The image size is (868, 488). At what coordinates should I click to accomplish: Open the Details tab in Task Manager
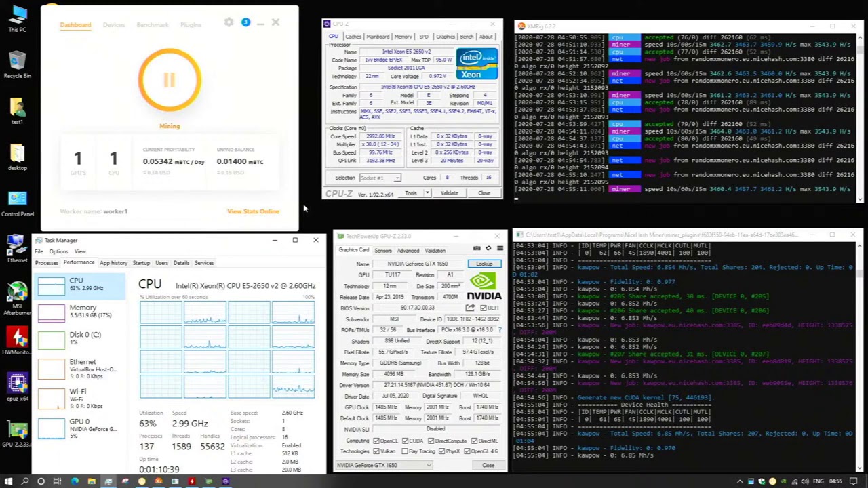(181, 263)
